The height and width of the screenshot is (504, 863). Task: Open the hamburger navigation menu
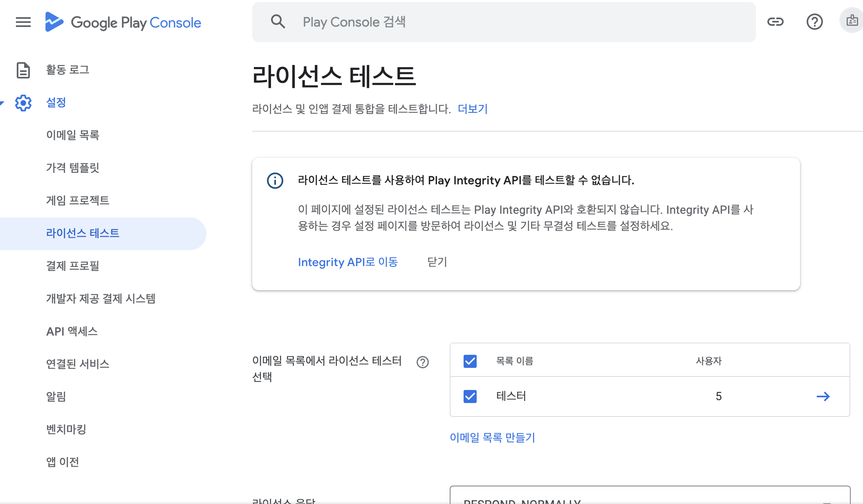pos(23,22)
